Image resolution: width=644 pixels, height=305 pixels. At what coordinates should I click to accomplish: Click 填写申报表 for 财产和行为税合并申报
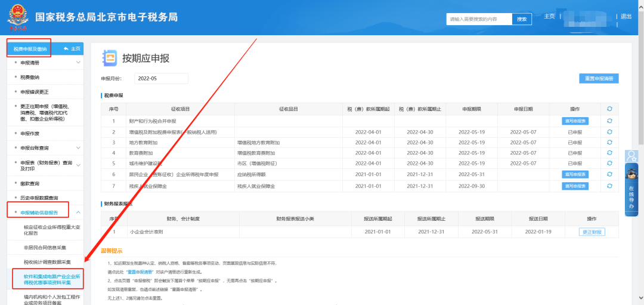point(575,121)
